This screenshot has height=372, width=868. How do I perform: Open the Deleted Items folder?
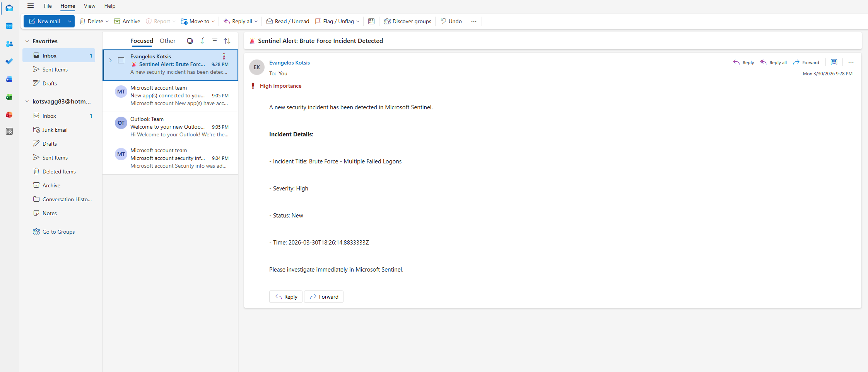59,172
